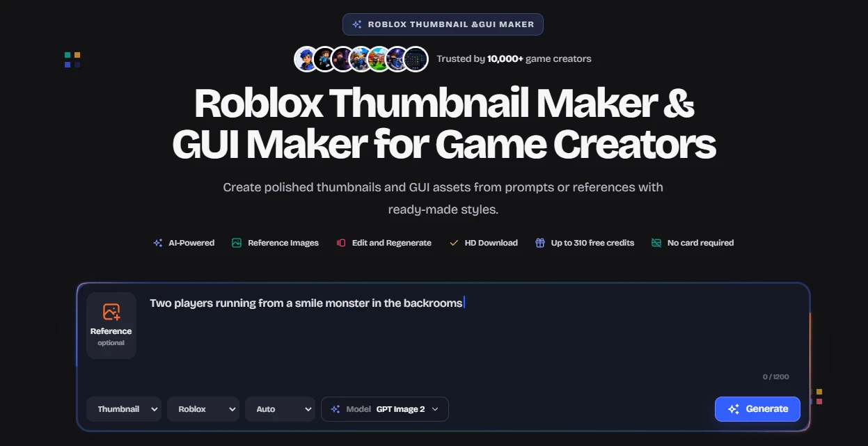This screenshot has width=868, height=446.
Task: Open the Model GPT Image 2 selector
Action: click(385, 409)
